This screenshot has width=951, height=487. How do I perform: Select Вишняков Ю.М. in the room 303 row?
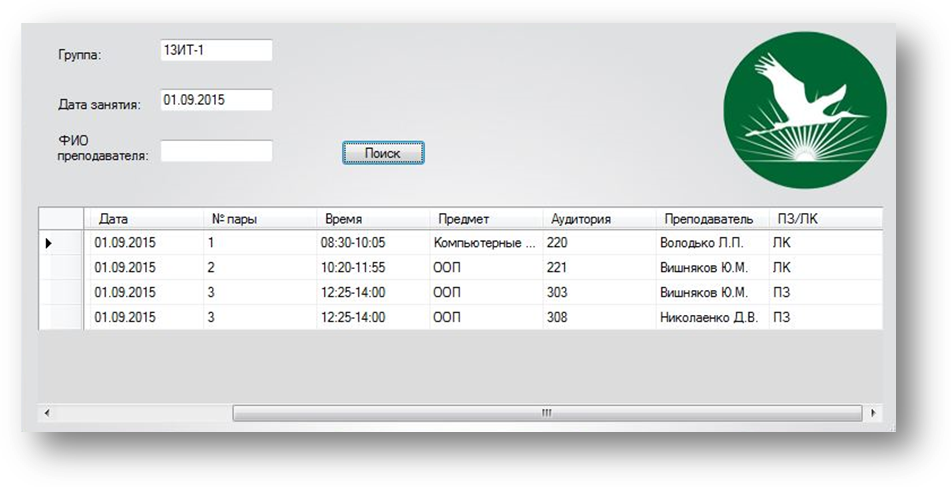713,292
